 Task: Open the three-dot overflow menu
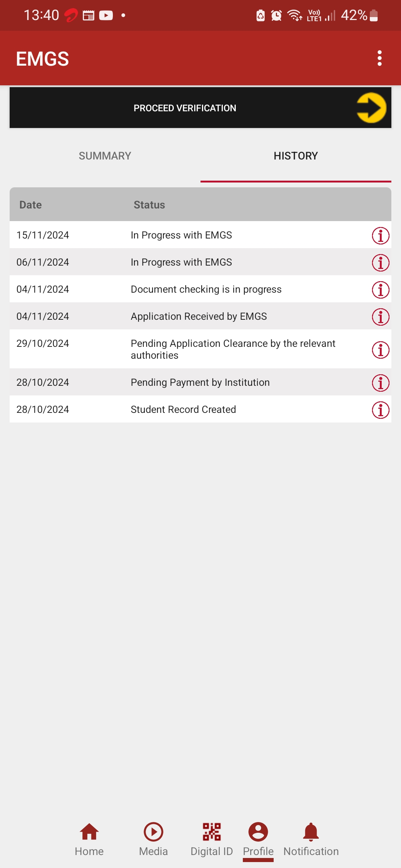pos(379,58)
